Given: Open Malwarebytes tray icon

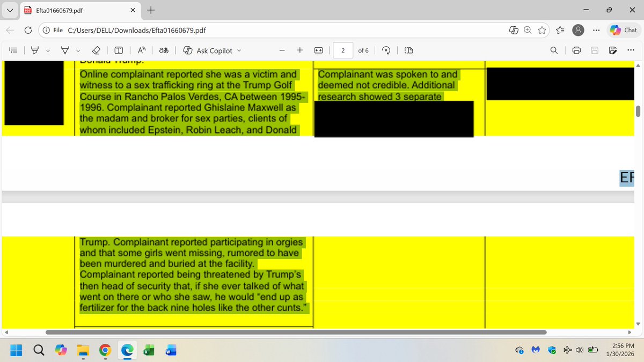Looking at the screenshot, I should 536,351.
